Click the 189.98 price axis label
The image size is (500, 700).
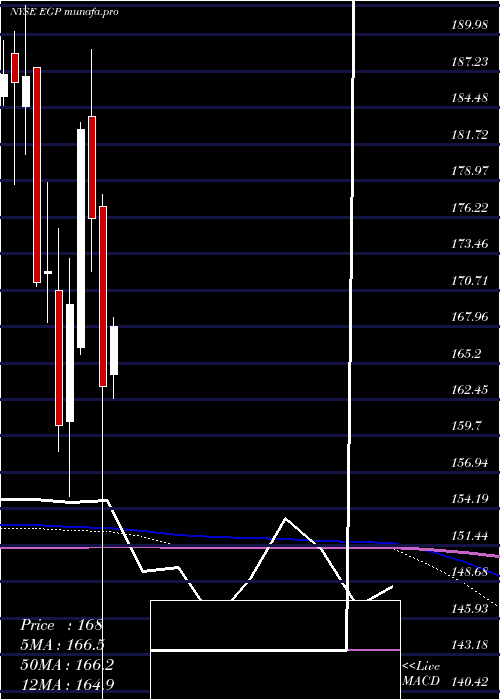[x=470, y=25]
